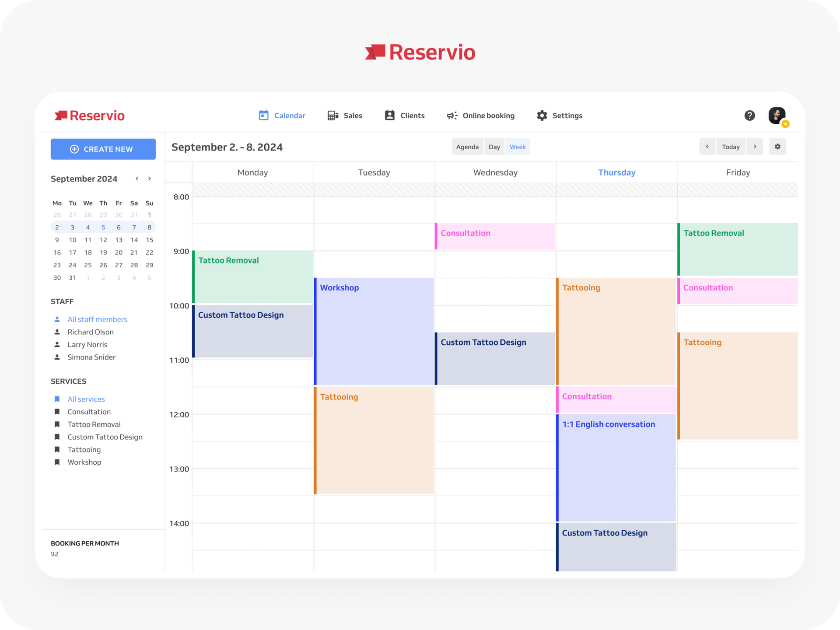The height and width of the screenshot is (630, 840).
Task: Filter schedule by Simona Snider
Action: coord(91,357)
